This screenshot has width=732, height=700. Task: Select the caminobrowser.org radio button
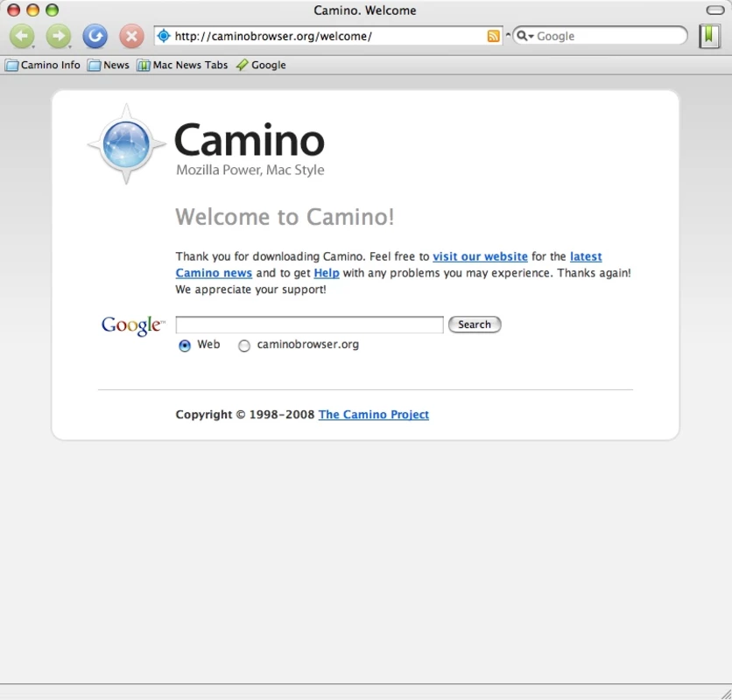pyautogui.click(x=244, y=346)
